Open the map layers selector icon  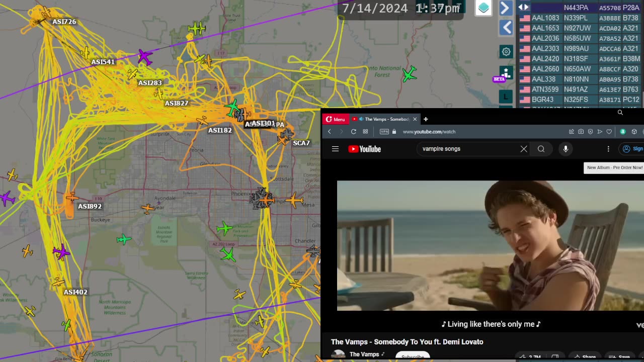(x=484, y=8)
